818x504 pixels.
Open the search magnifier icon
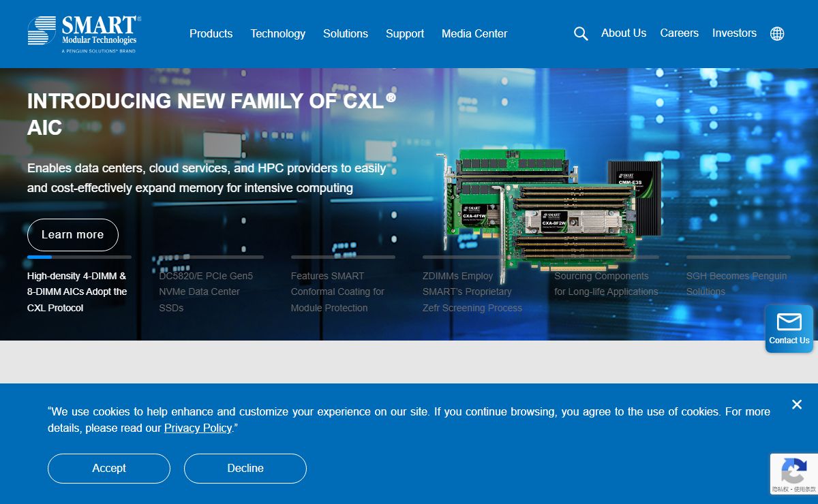581,34
